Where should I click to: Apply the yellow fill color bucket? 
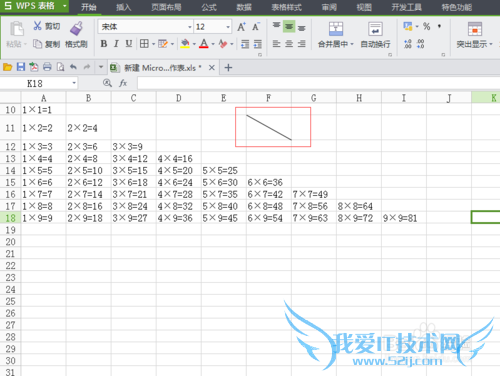tap(185, 44)
